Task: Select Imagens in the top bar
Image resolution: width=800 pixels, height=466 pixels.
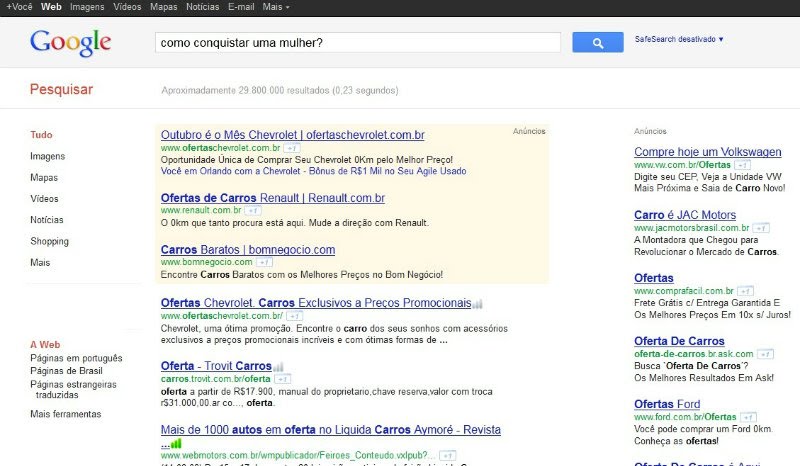Action: click(87, 7)
